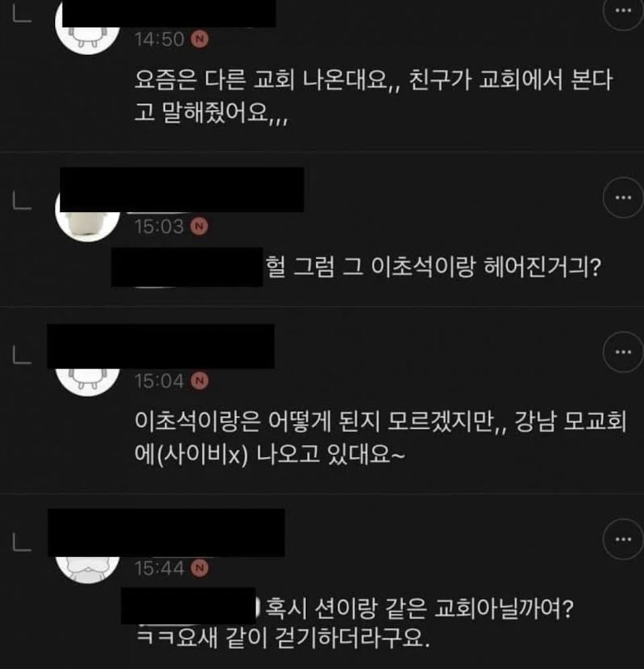Tap the 14:50 timestamp
Viewport: 644px width, 669px height.
click(x=159, y=39)
